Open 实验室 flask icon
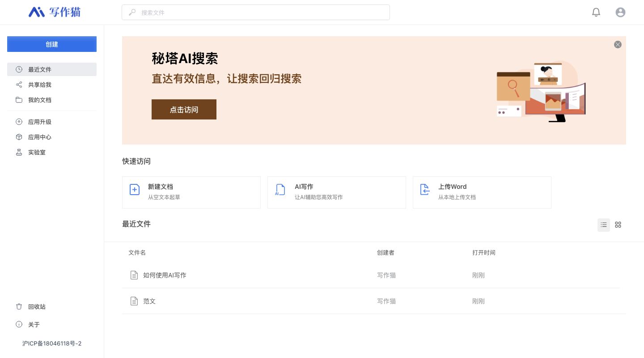Viewport: 644px width, 358px height. coord(19,152)
